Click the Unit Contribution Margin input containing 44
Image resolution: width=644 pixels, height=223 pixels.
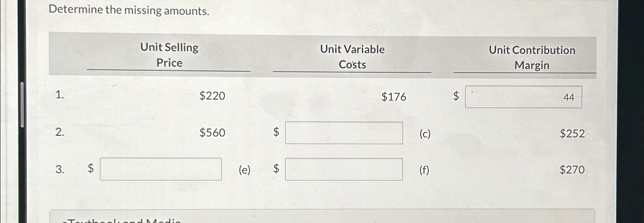pos(523,97)
